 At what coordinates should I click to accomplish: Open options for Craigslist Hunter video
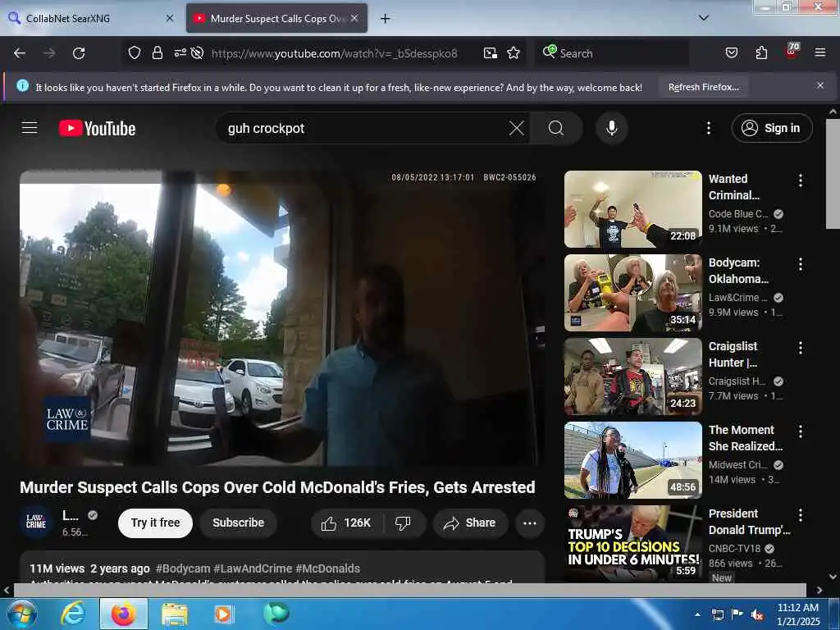point(801,348)
